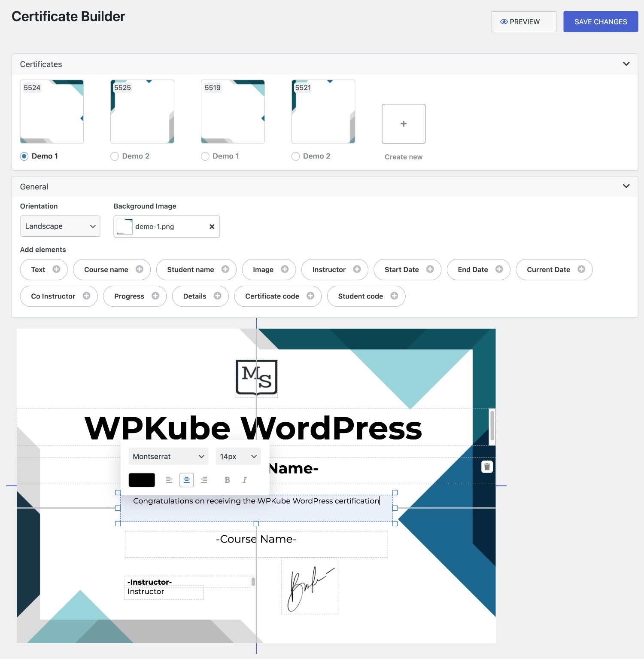
Task: Select the -Course Name- element on certificate
Action: [x=256, y=544]
